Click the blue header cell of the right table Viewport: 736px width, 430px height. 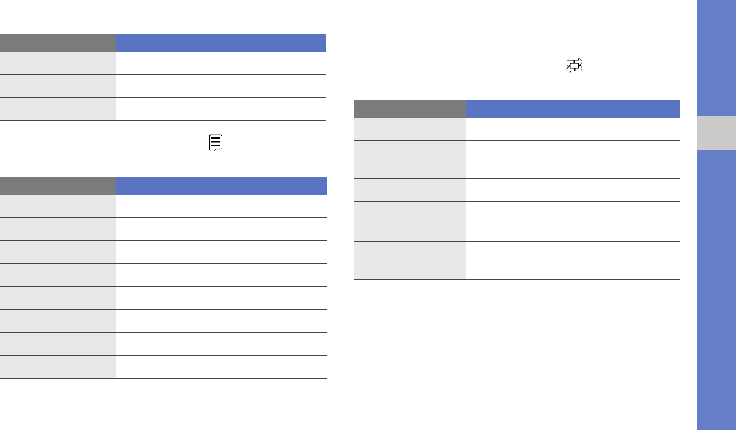[x=572, y=108]
